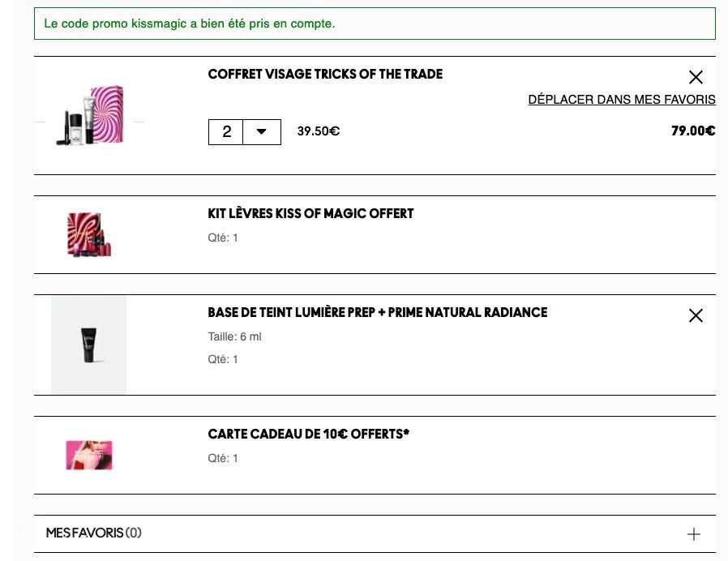728x561 pixels.
Task: Open the Carte Cadeau gift card thumbnail
Action: point(89,455)
